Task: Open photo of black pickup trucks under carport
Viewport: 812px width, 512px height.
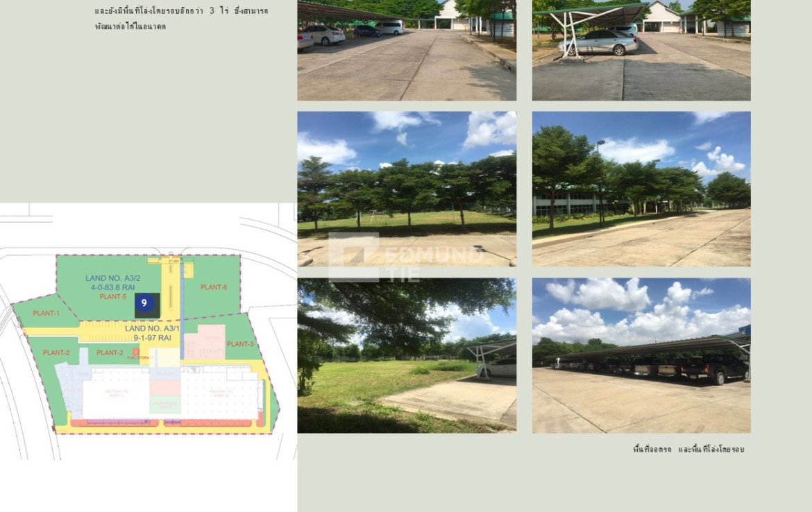Action: coord(641,356)
